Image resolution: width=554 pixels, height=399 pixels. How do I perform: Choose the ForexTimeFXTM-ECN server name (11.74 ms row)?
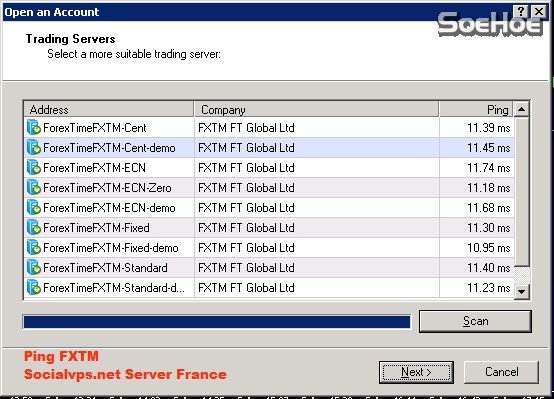click(x=94, y=168)
